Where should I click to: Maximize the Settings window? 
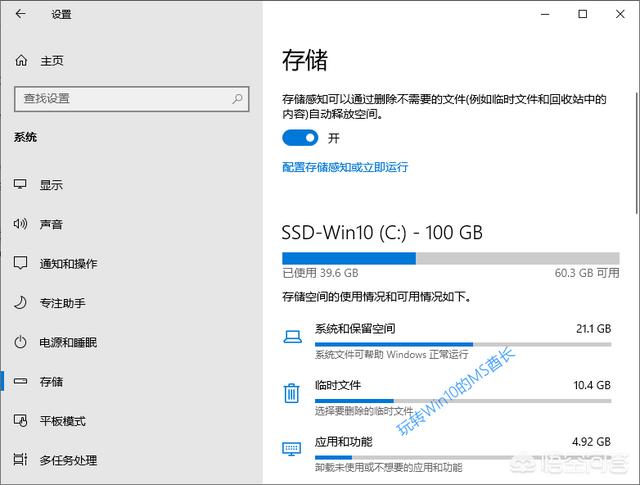pos(582,14)
